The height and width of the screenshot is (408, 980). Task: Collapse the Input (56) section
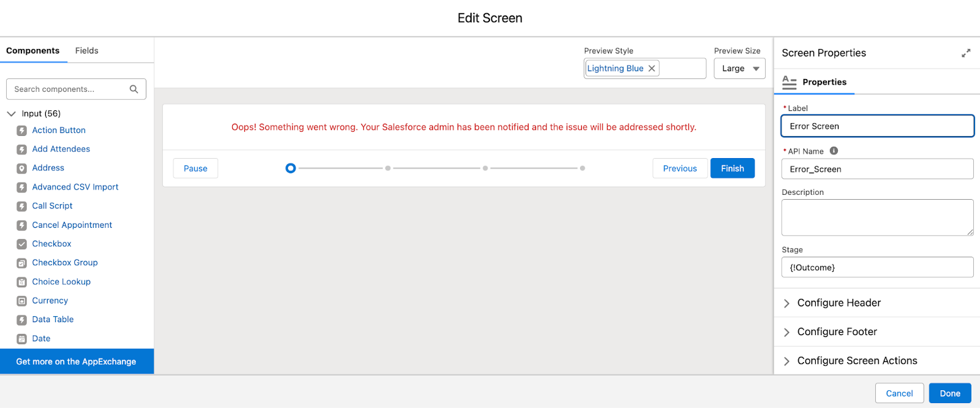(11, 113)
